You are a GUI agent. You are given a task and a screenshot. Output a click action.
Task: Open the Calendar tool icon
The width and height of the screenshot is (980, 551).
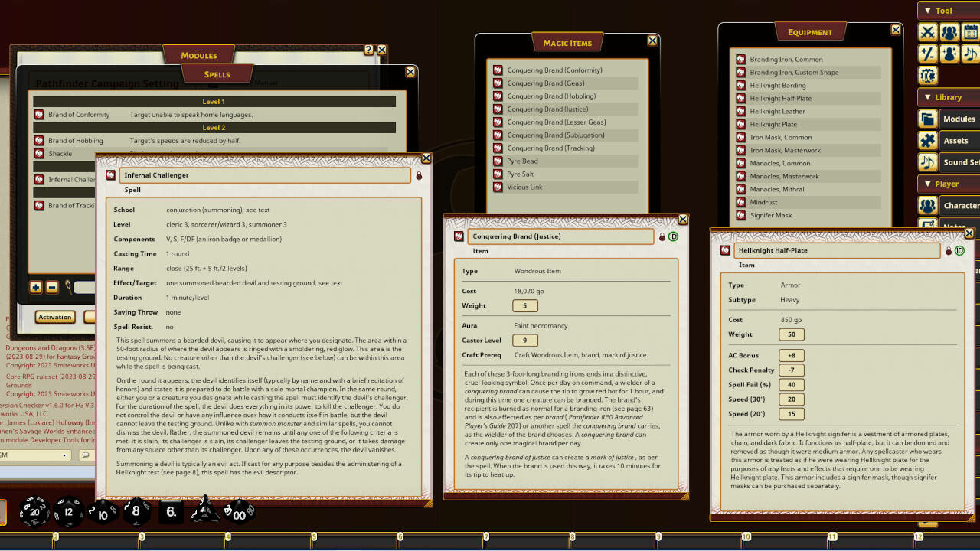969,32
